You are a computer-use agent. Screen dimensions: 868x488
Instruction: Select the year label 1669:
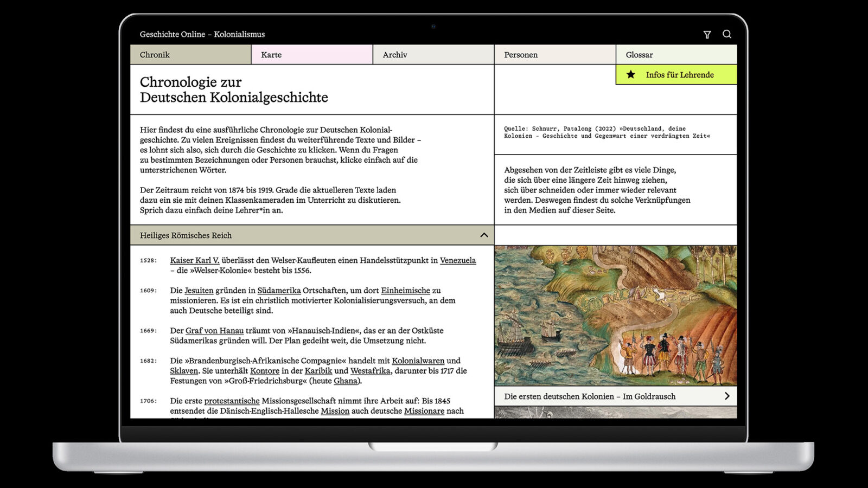[148, 331]
